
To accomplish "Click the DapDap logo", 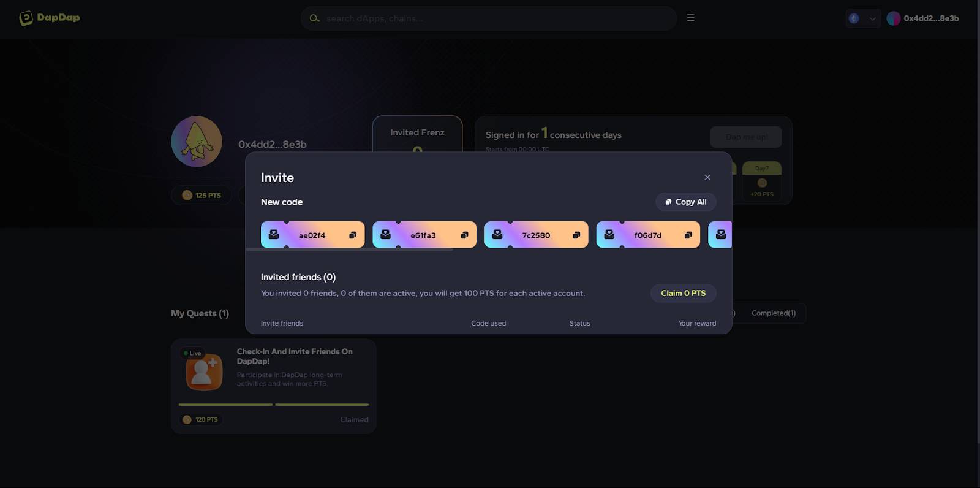I will coord(50,18).
